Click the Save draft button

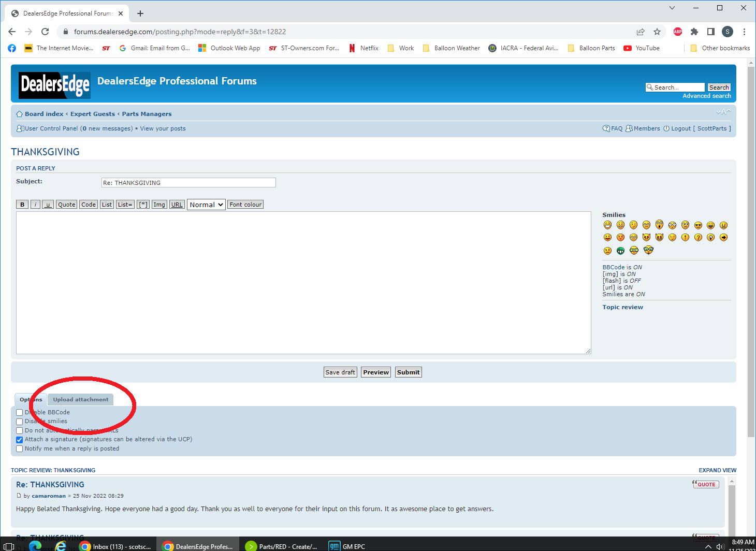pyautogui.click(x=340, y=372)
